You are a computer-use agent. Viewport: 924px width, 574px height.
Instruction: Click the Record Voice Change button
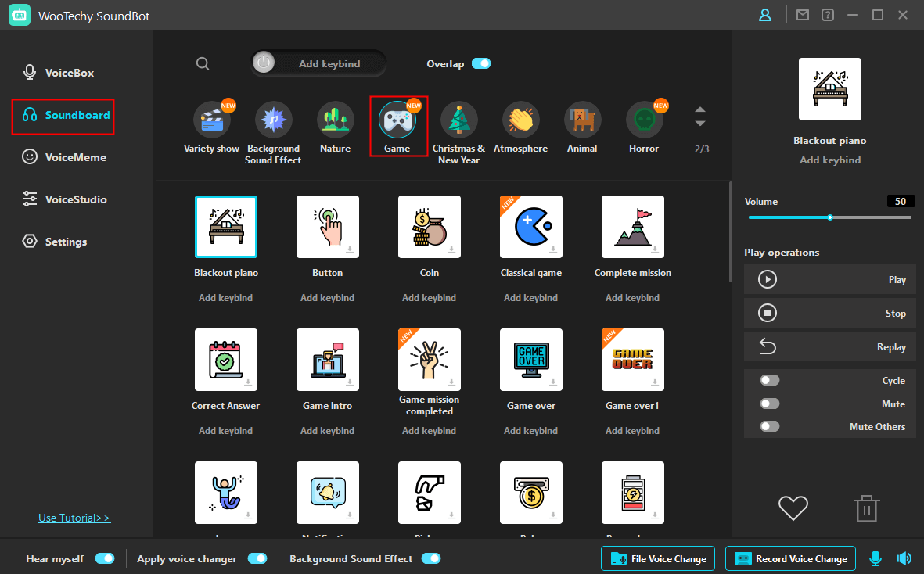[790, 558]
